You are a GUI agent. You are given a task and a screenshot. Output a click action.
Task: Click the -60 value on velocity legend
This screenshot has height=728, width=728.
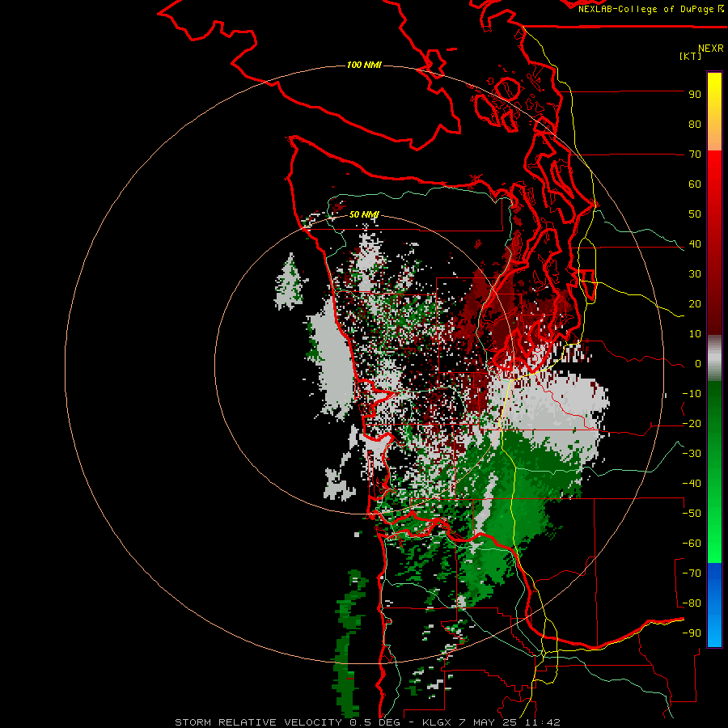click(692, 544)
